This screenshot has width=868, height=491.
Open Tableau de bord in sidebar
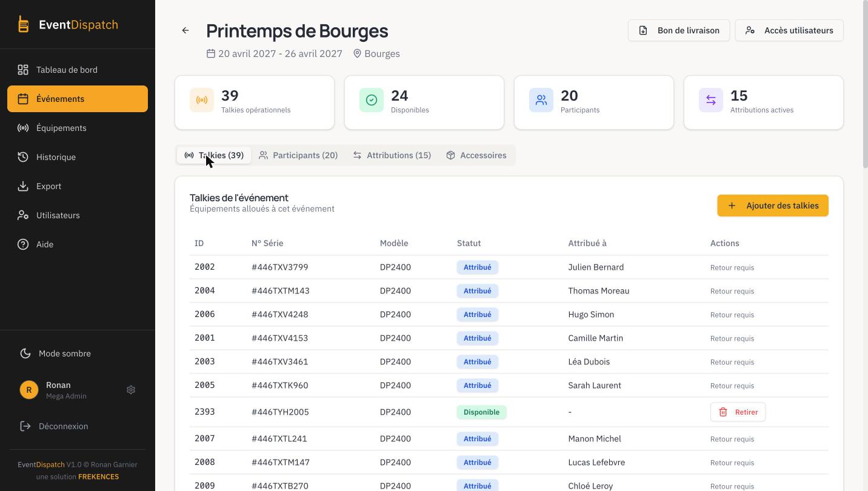[78, 70]
